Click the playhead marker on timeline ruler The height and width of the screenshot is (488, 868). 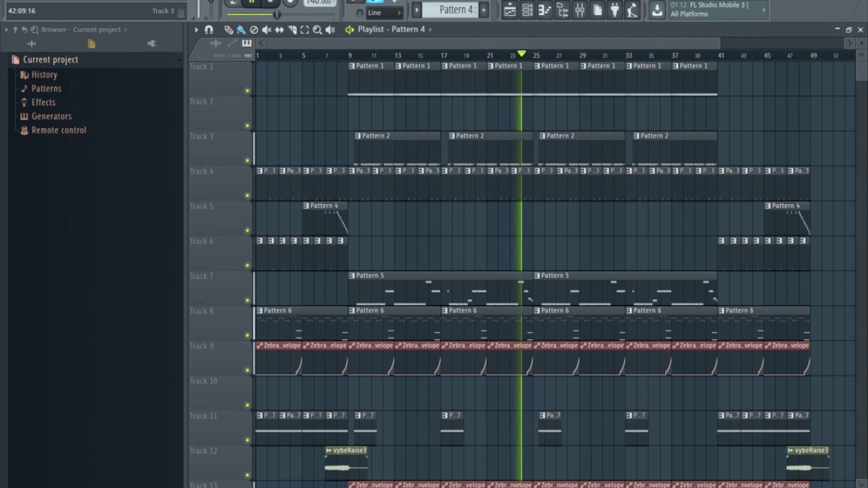(x=521, y=54)
